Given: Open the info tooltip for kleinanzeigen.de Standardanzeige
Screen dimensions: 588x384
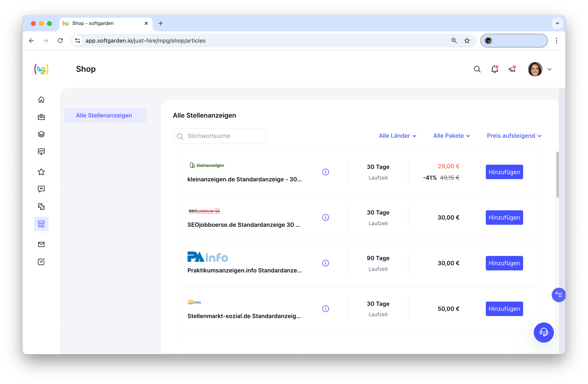Looking at the screenshot, I should pos(326,172).
